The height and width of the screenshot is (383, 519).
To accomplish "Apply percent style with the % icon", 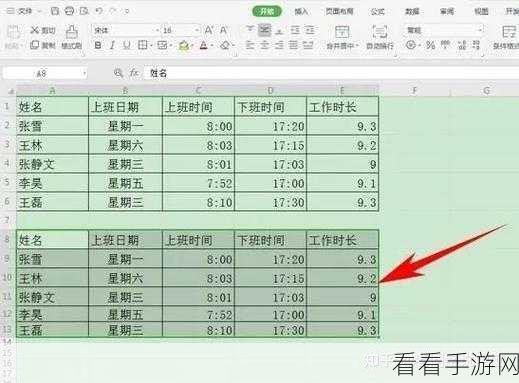I will [x=430, y=45].
